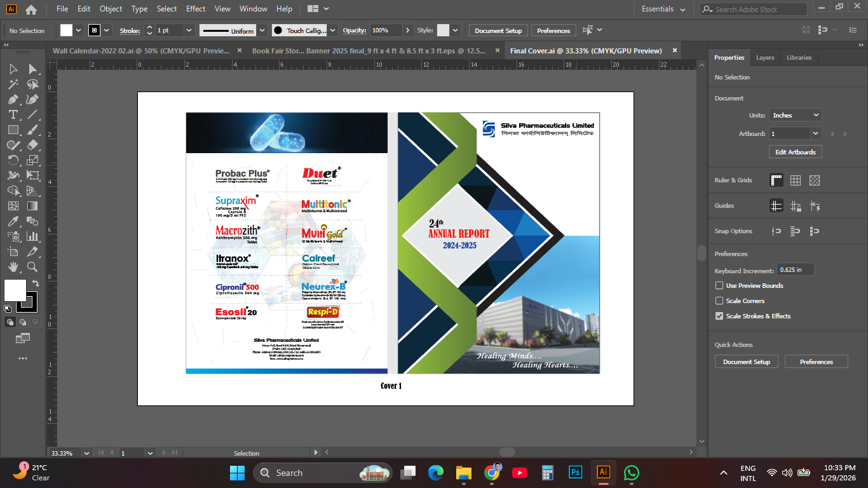Enable Use Preview Bounds
868x488 pixels.
pyautogui.click(x=719, y=285)
